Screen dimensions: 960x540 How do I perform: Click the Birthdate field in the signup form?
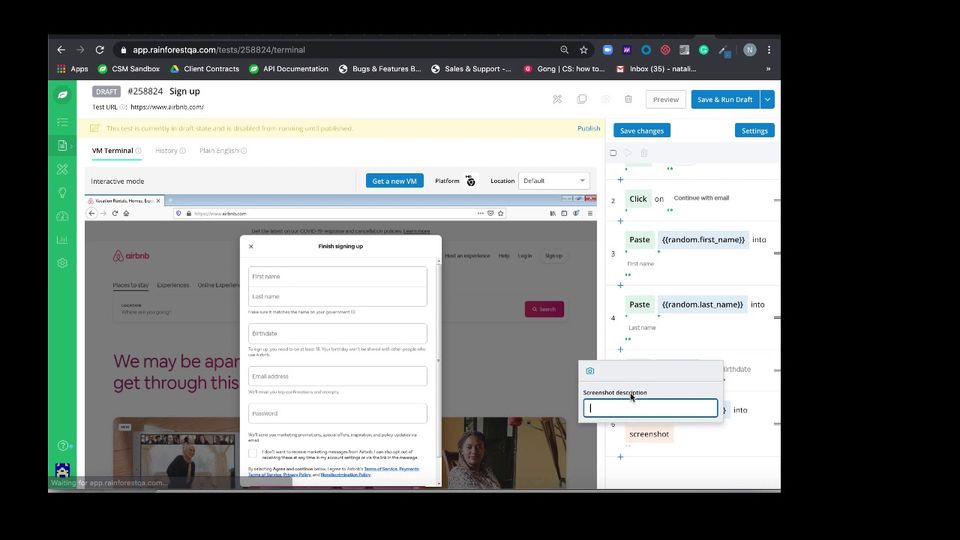click(x=337, y=334)
